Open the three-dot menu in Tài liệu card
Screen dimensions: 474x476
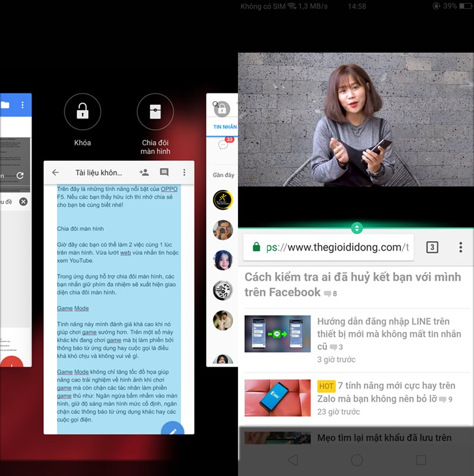coord(184,173)
